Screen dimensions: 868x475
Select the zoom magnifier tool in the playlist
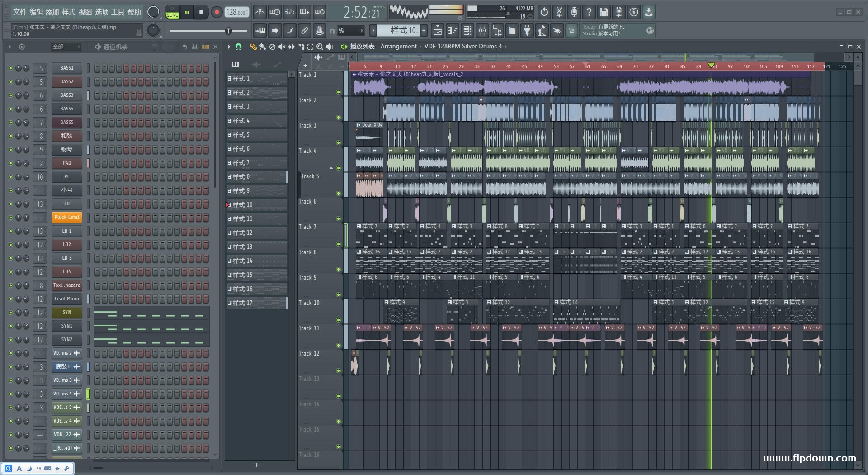click(320, 47)
